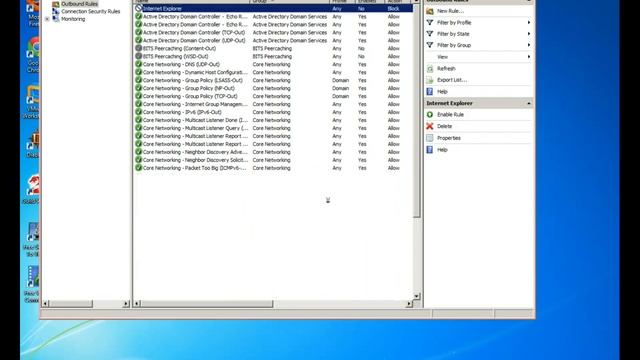
Task: Select BITS Peercaching (Content-Out) disabled rule icon
Action: point(138,48)
